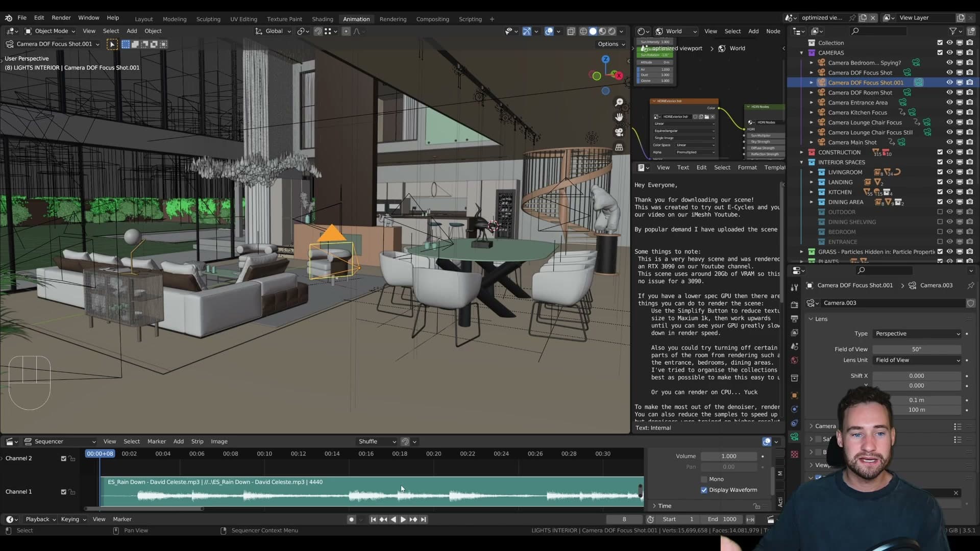Open the Node menu in shader editor
The width and height of the screenshot is (980, 551).
click(x=773, y=31)
